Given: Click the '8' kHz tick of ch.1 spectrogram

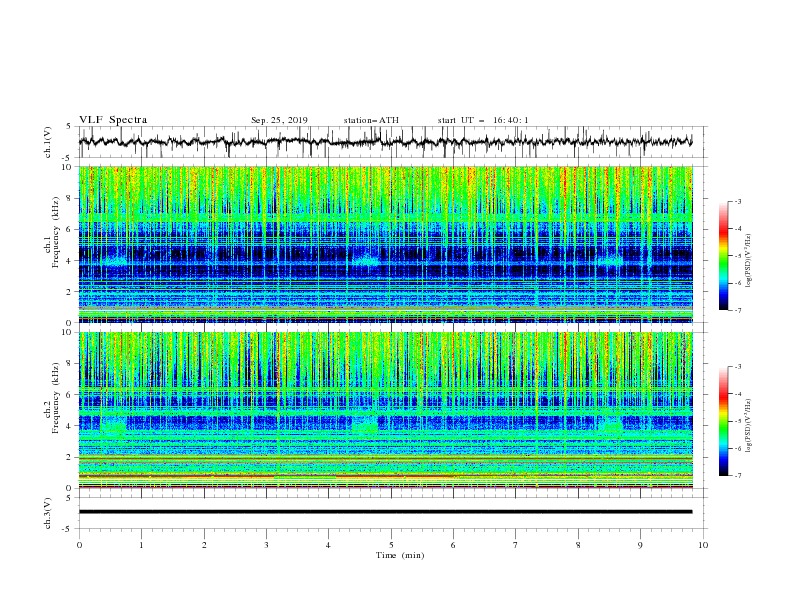Looking at the screenshot, I should (x=70, y=198).
